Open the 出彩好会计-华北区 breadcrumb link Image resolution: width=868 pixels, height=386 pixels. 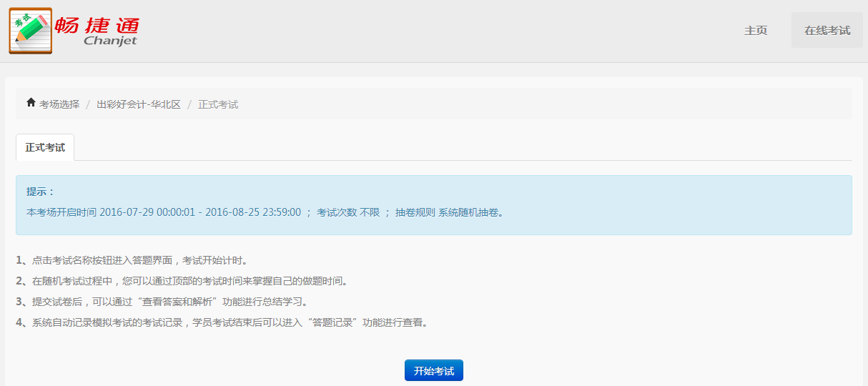(139, 104)
